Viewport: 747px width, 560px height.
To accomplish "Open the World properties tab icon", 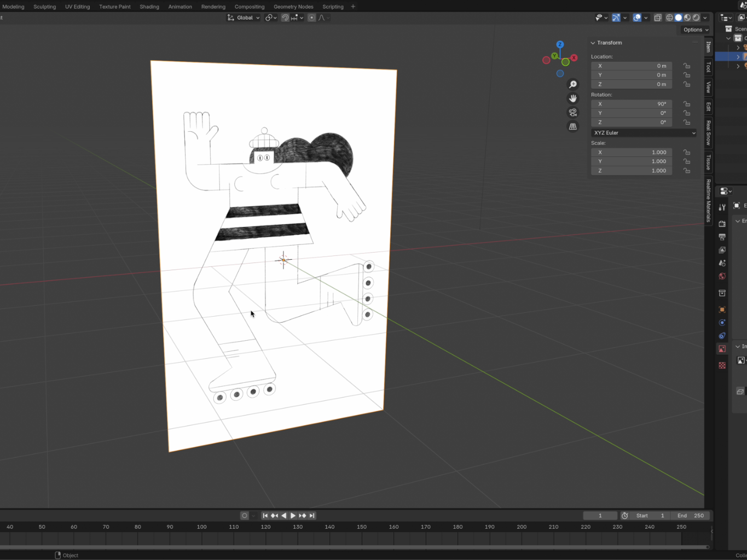I will click(x=722, y=276).
